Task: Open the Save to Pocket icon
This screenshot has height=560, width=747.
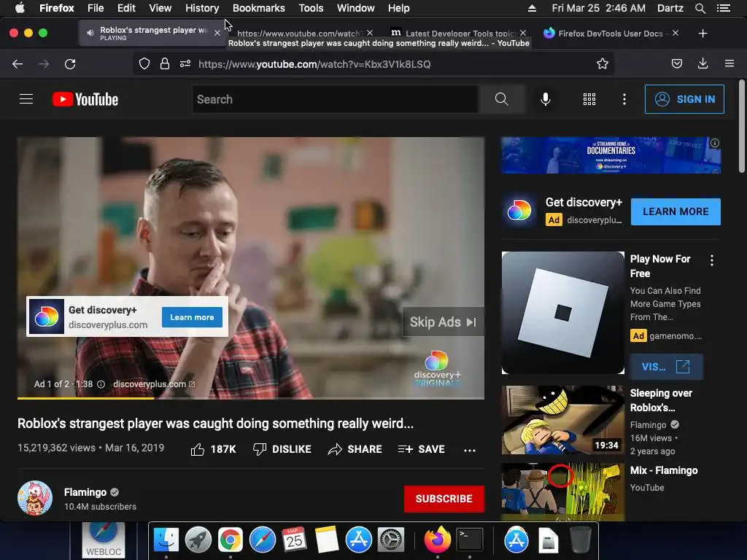Action: pyautogui.click(x=677, y=64)
